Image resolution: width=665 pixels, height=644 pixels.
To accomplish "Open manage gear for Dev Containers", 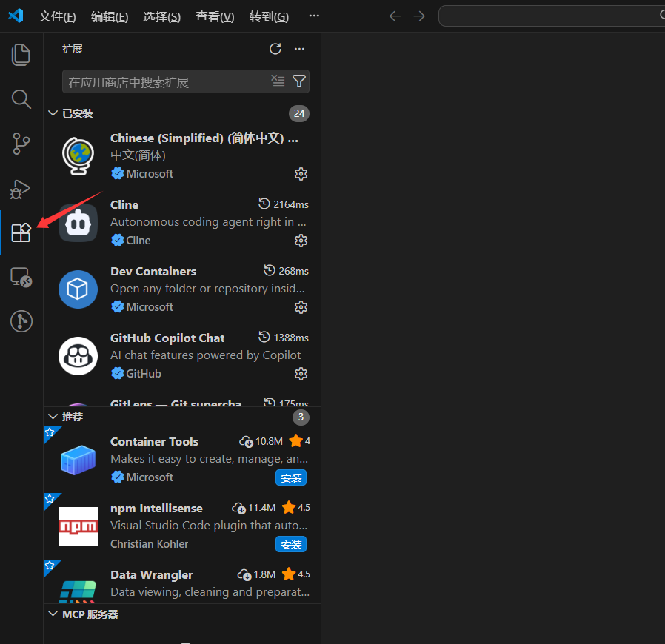I will (x=301, y=307).
